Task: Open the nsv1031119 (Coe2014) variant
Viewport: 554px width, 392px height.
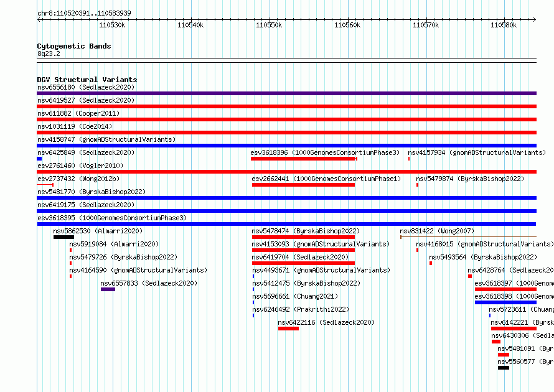Action: point(75,126)
